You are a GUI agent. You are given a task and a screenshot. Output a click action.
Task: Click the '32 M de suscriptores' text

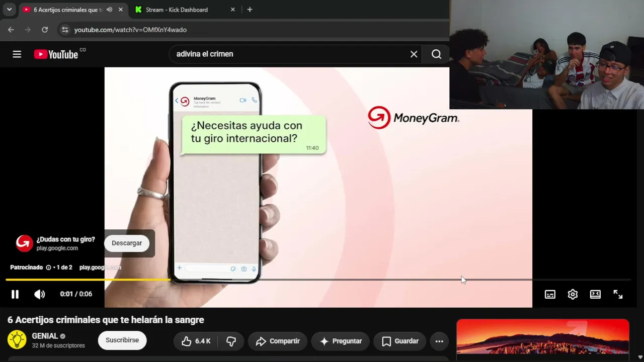(x=58, y=346)
